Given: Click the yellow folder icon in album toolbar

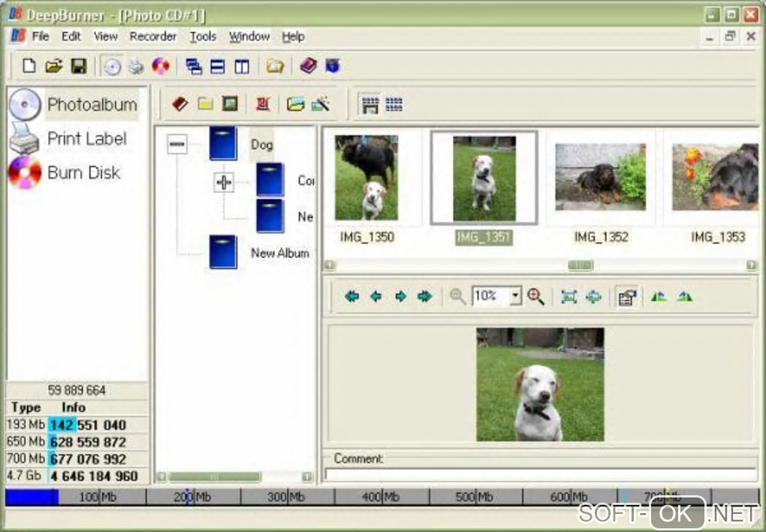Looking at the screenshot, I should (205, 104).
